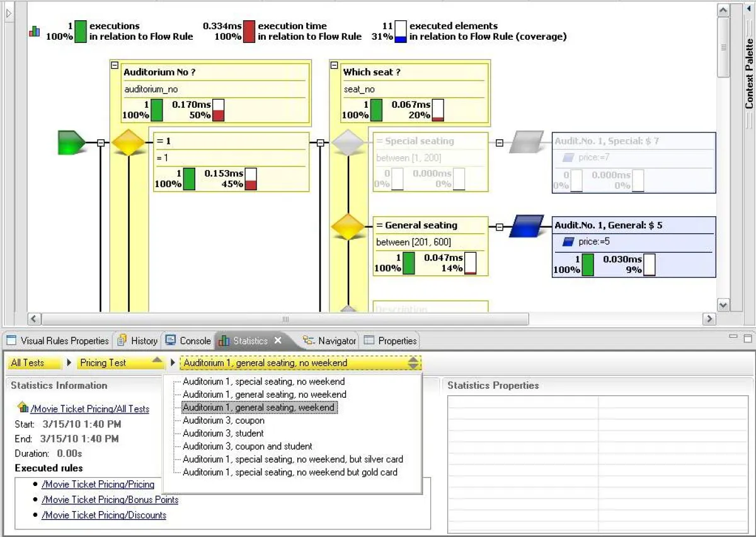
Task: Click the statistics bar chart icon in legend
Action: pos(35,32)
